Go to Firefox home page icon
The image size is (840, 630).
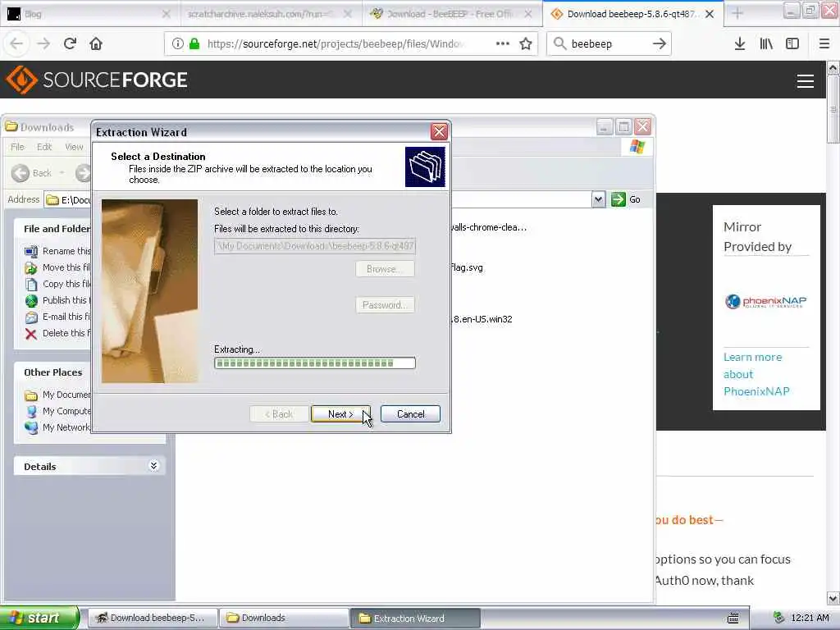96,44
